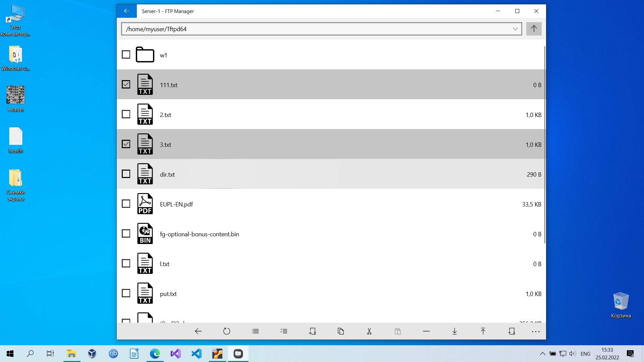Viewport: 644px width, 362px height.
Task: Click the file list view icon
Action: (255, 331)
